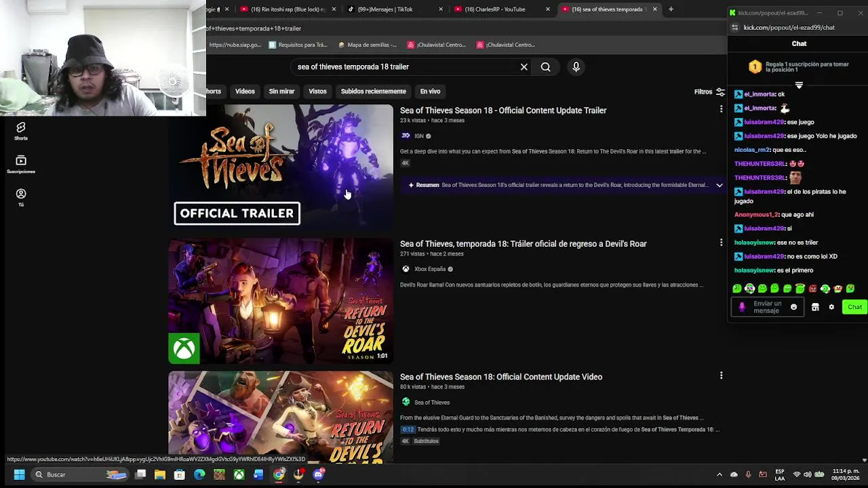Click the purple microphone icon in Kick chat

(742, 307)
